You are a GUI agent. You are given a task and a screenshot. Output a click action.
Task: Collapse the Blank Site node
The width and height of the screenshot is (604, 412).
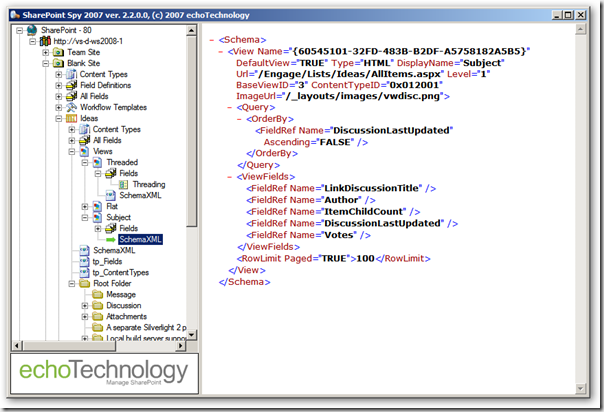pyautogui.click(x=45, y=63)
